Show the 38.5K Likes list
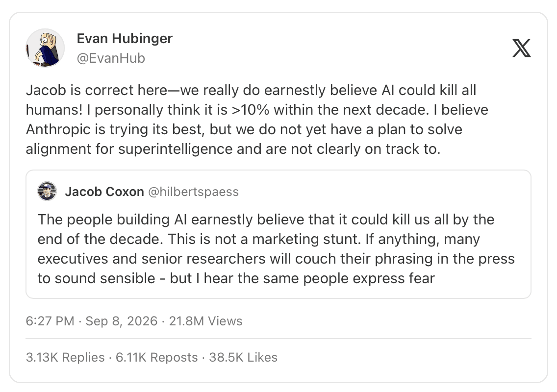This screenshot has width=557, height=392. [x=243, y=357]
